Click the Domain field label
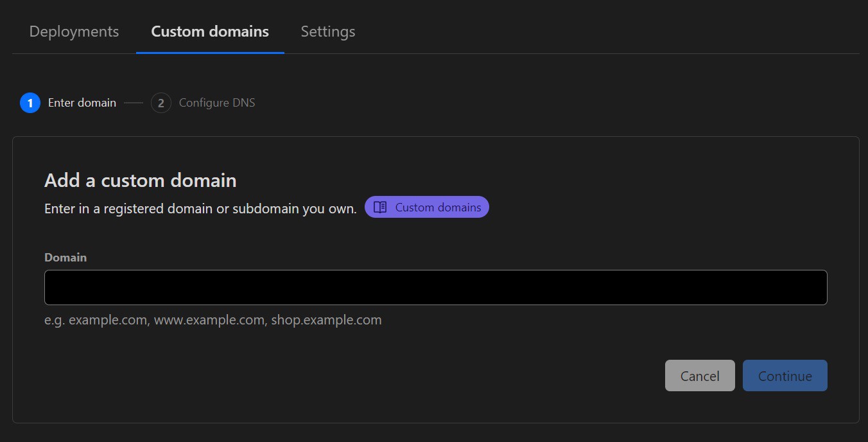The width and height of the screenshot is (868, 442). (x=65, y=257)
